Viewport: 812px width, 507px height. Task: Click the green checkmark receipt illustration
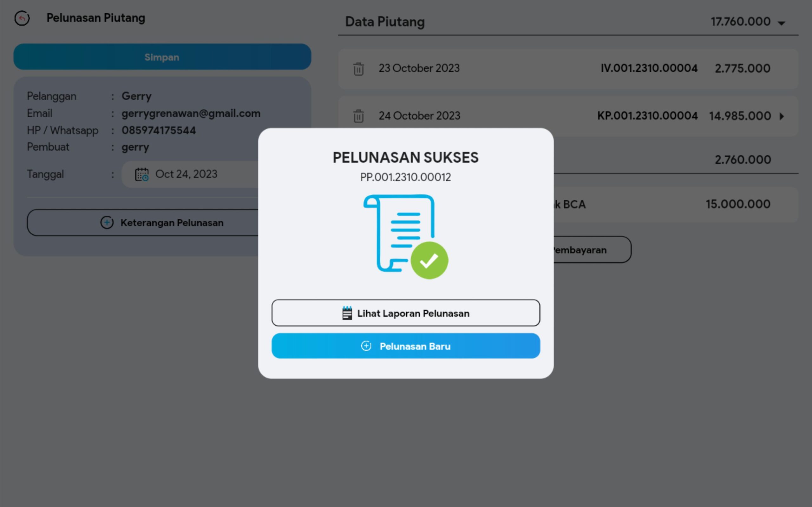point(405,237)
